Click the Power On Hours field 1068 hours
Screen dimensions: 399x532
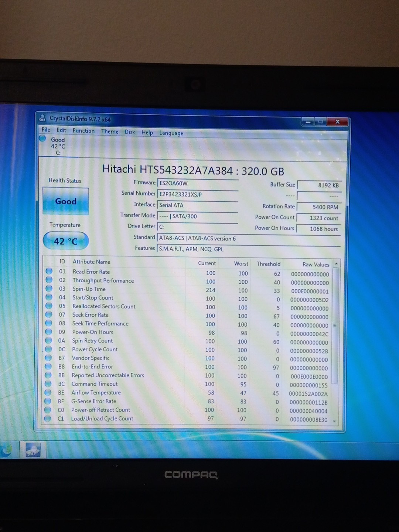point(319,229)
